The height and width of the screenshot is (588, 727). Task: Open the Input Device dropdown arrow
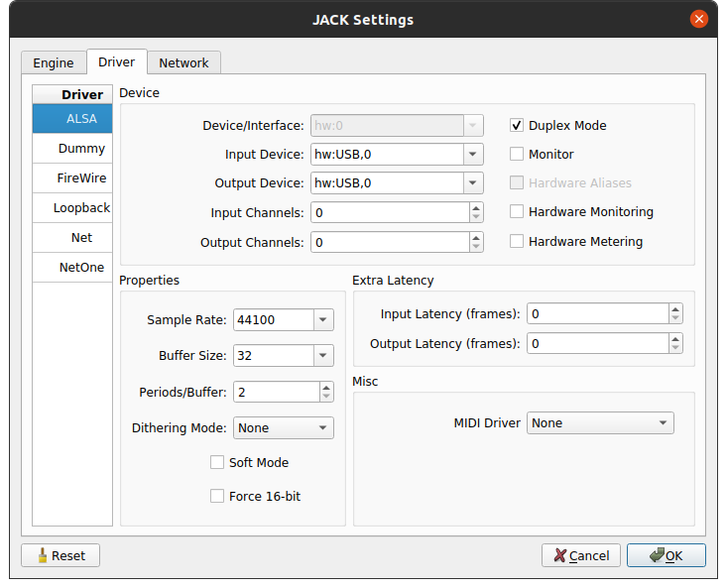pos(473,155)
